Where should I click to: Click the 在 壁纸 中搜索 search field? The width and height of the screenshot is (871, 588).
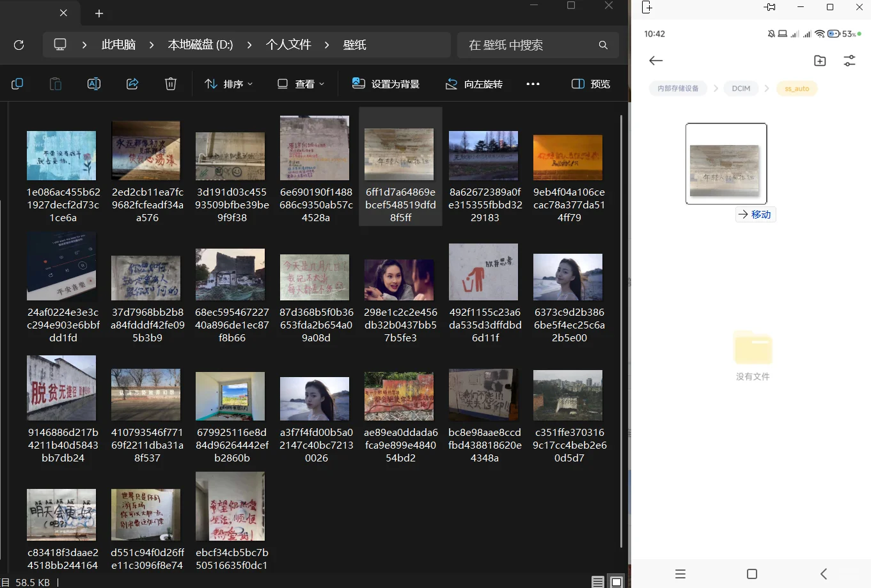pyautogui.click(x=538, y=45)
